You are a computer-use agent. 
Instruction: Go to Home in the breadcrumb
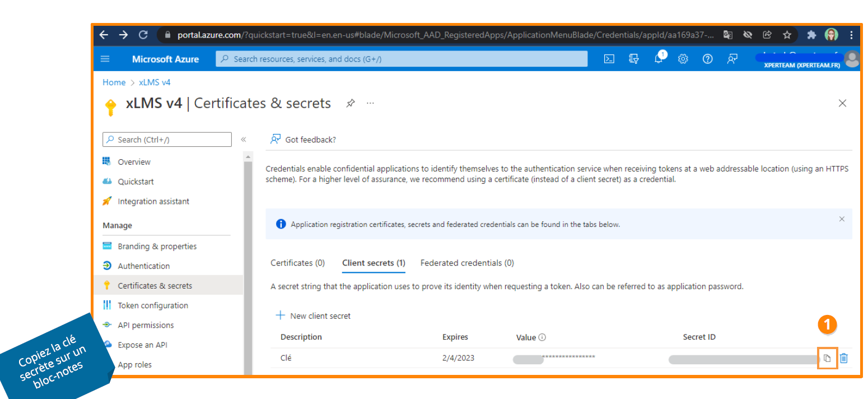114,82
